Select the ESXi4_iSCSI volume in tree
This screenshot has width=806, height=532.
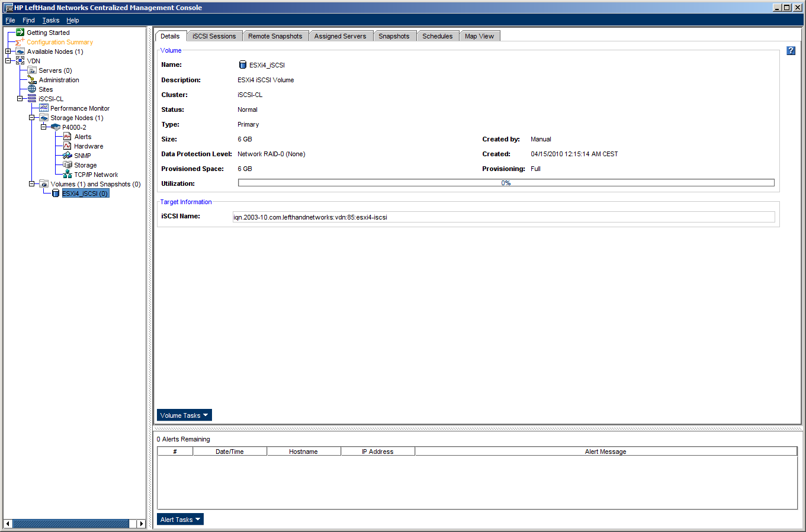85,194
